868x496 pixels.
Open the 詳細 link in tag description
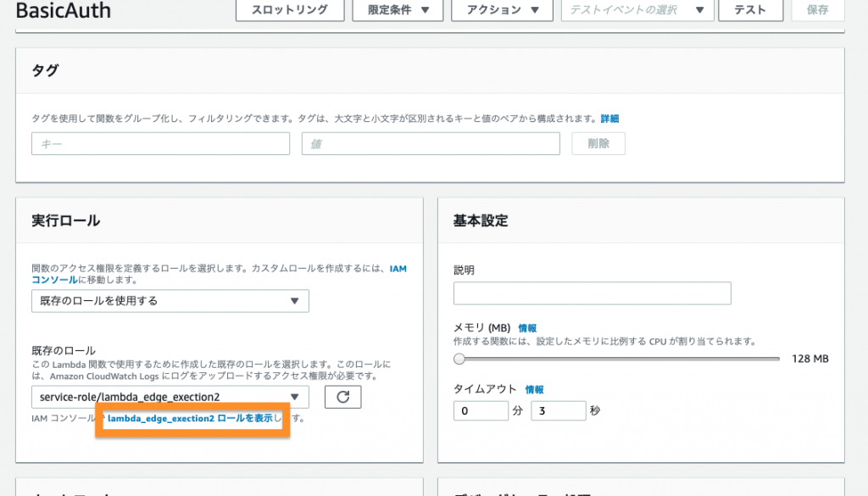609,119
